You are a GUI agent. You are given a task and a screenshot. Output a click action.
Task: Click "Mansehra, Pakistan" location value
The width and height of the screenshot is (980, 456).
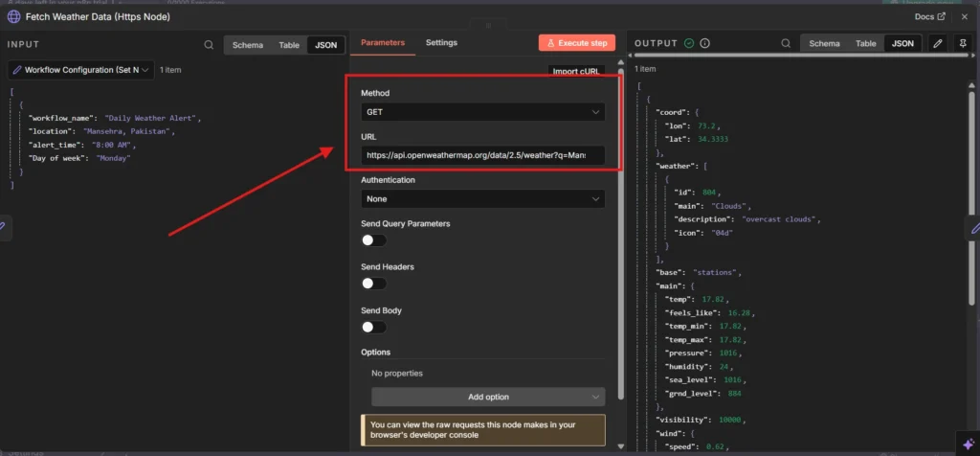127,131
